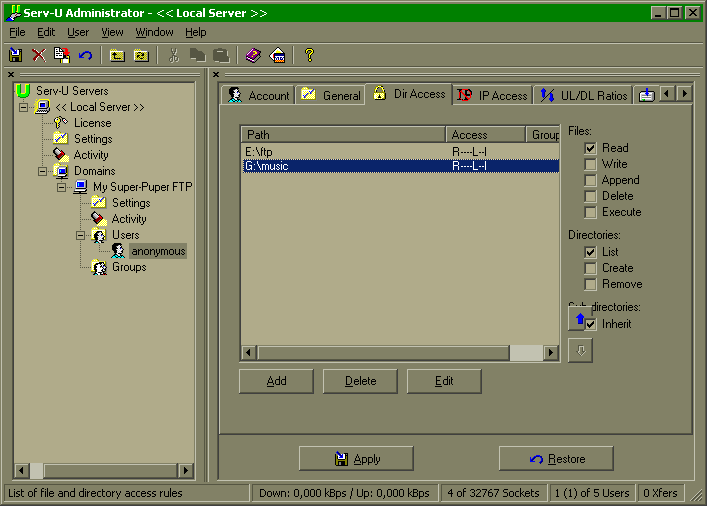Open the View menu
Viewport: 707px width, 506px height.
[112, 32]
